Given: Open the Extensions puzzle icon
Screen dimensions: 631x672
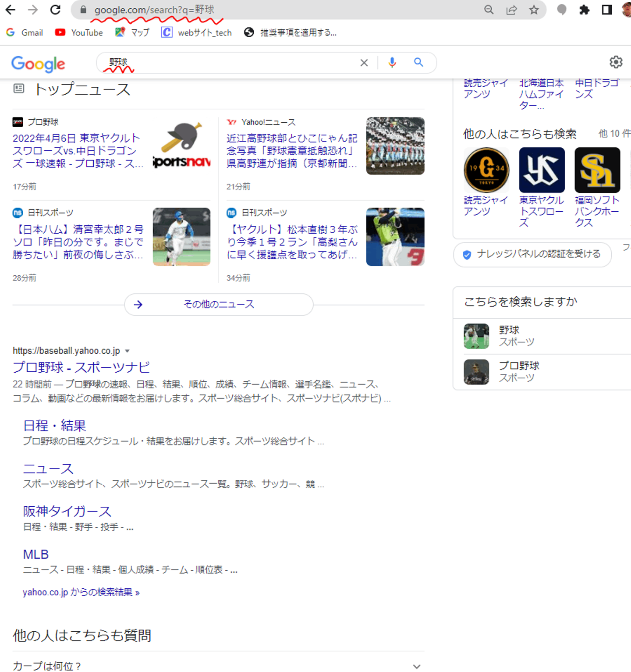Looking at the screenshot, I should 584,10.
